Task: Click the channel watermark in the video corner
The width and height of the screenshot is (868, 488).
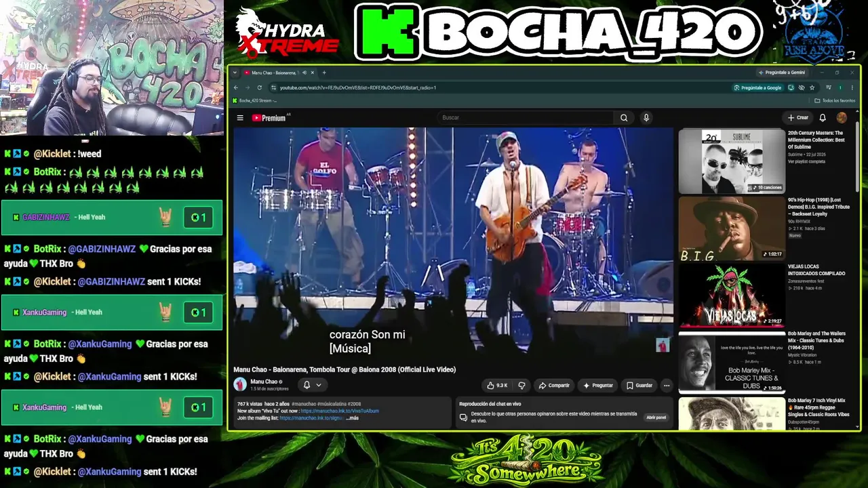Action: pos(663,345)
